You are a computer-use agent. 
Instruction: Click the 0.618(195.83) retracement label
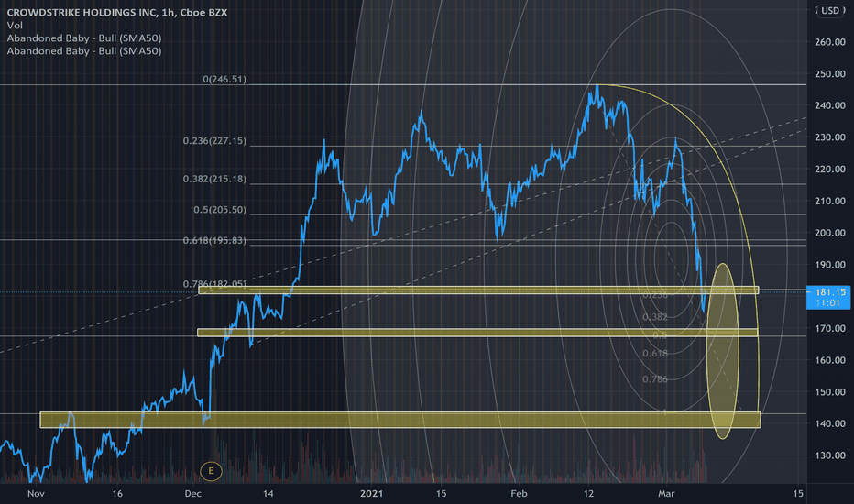point(214,241)
